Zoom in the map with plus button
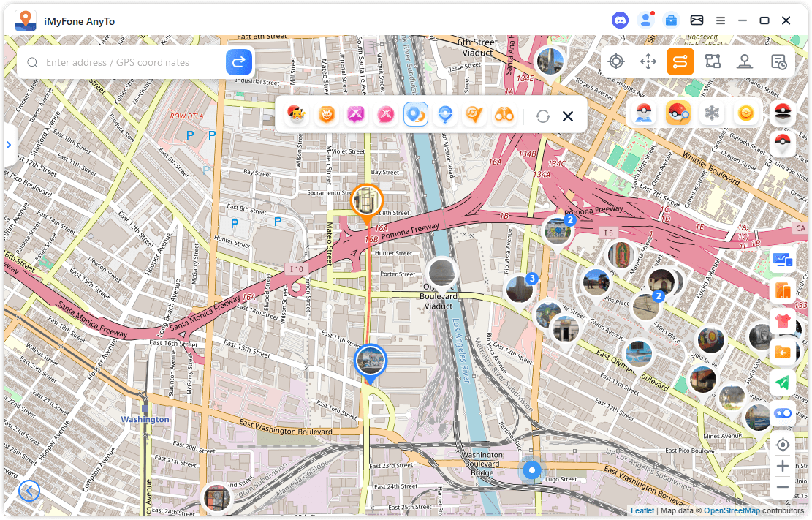This screenshot has height=520, width=812. click(783, 466)
